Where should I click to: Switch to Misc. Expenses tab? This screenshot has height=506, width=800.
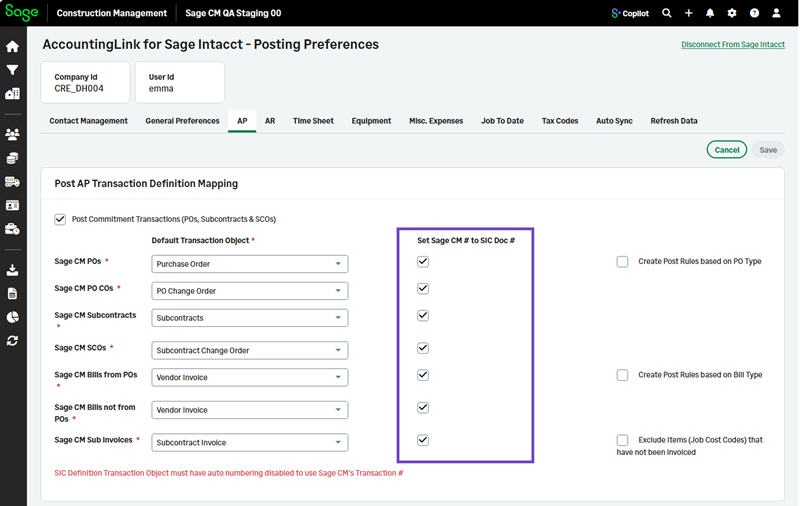[436, 121]
